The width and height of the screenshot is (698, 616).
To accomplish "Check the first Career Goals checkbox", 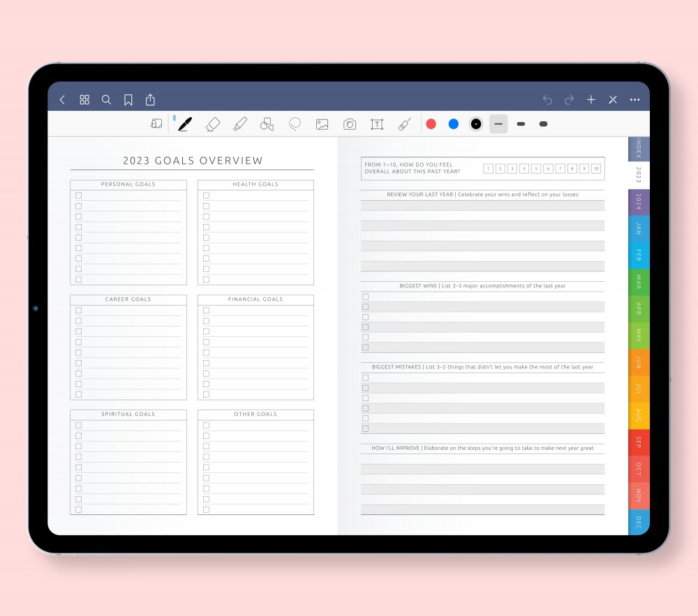I will click(x=79, y=310).
